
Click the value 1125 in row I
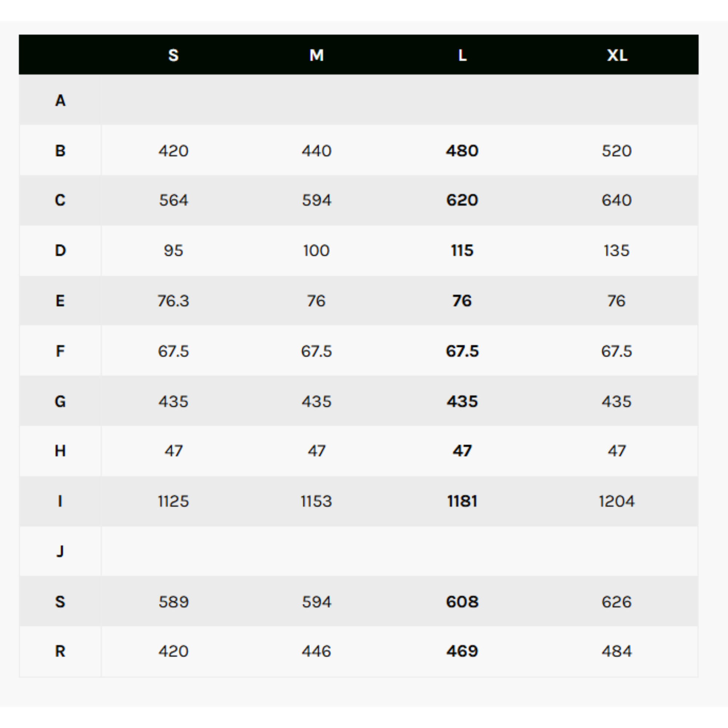173,501
